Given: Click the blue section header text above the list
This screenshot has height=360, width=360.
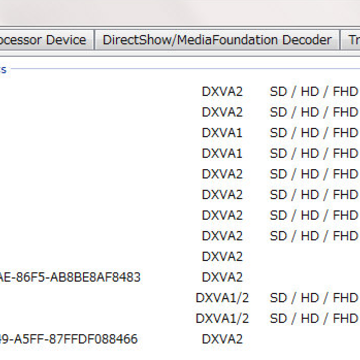Looking at the screenshot, I should click(3, 70).
